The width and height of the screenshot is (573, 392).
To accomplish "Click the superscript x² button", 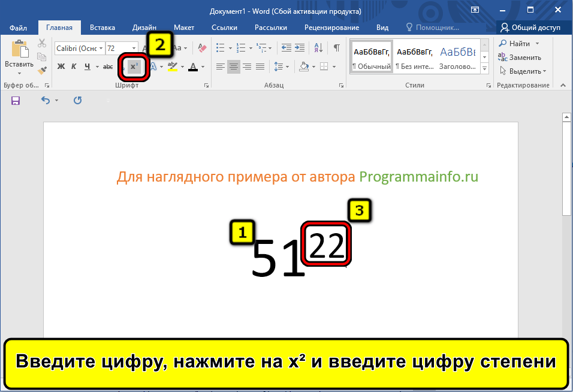I will click(134, 67).
